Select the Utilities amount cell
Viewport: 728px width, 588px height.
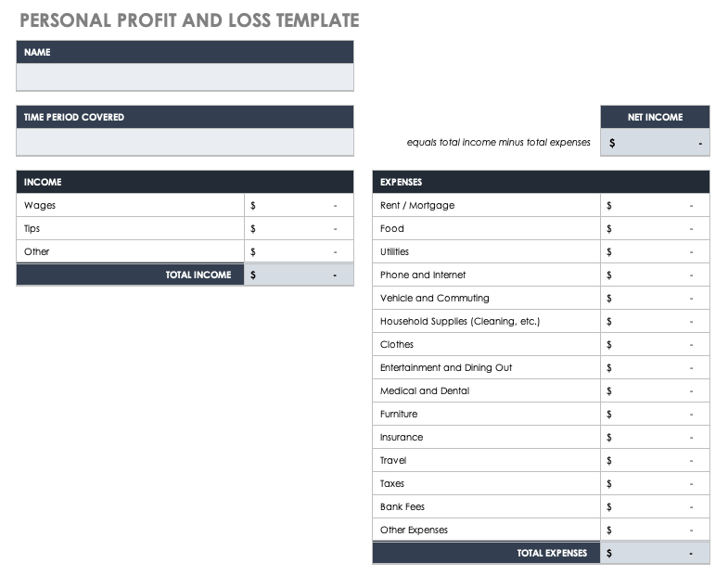(655, 252)
